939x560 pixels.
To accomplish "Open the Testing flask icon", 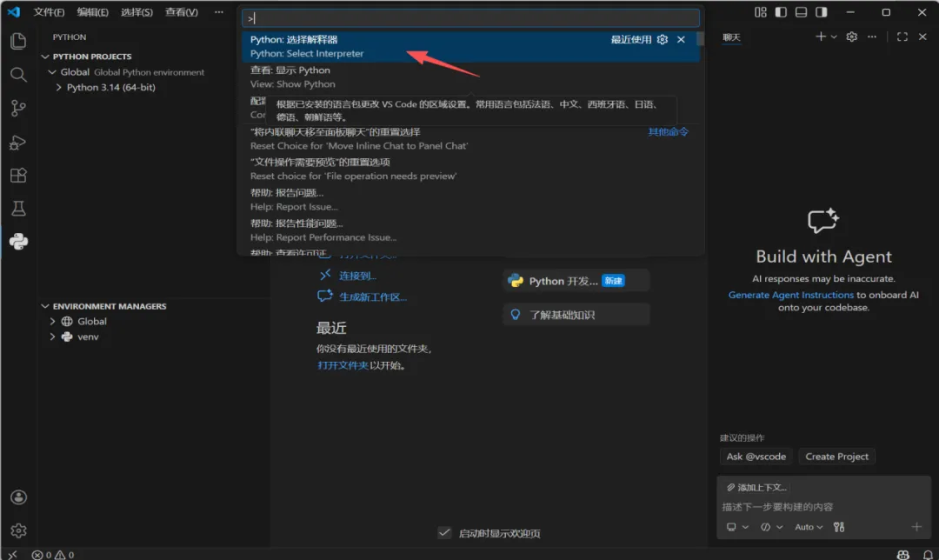I will click(x=18, y=209).
